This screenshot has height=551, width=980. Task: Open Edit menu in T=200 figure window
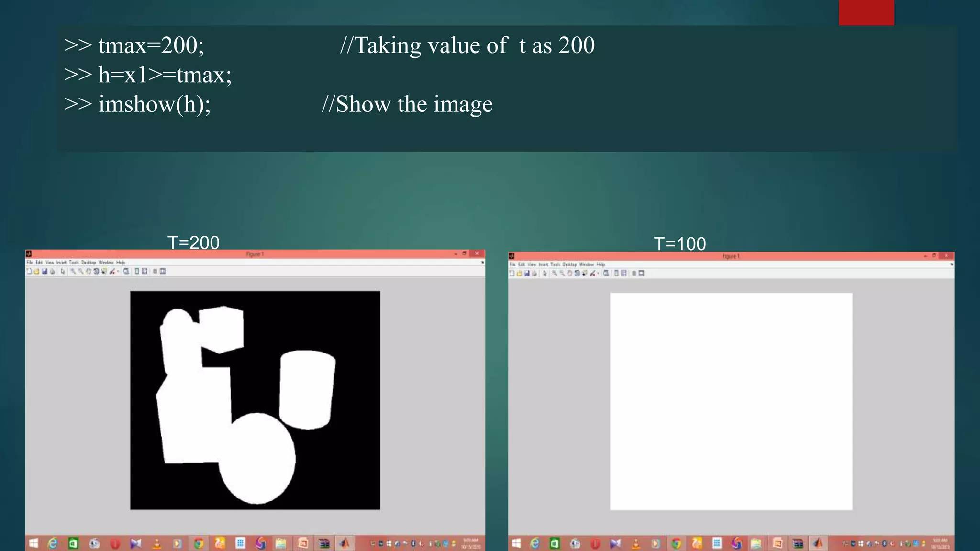(x=39, y=262)
